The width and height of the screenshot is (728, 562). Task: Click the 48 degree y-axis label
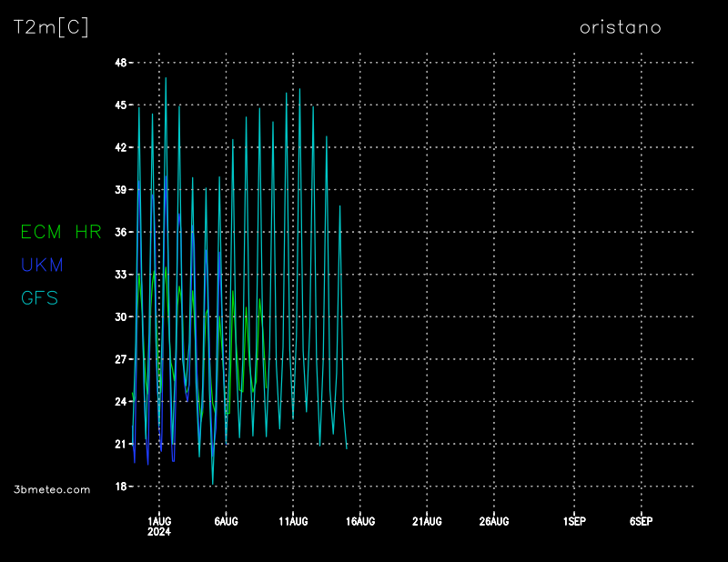tap(120, 62)
